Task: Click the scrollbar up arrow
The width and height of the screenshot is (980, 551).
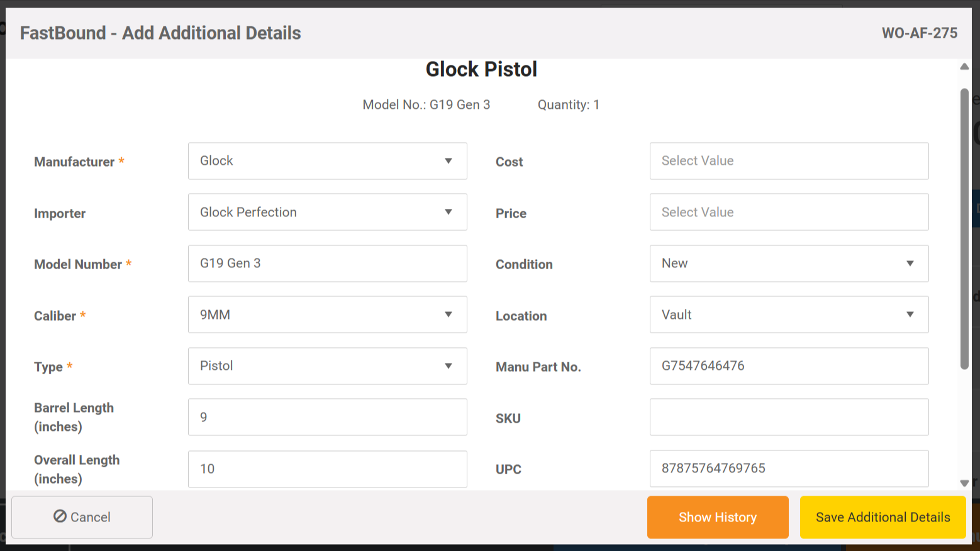Action: (x=964, y=67)
